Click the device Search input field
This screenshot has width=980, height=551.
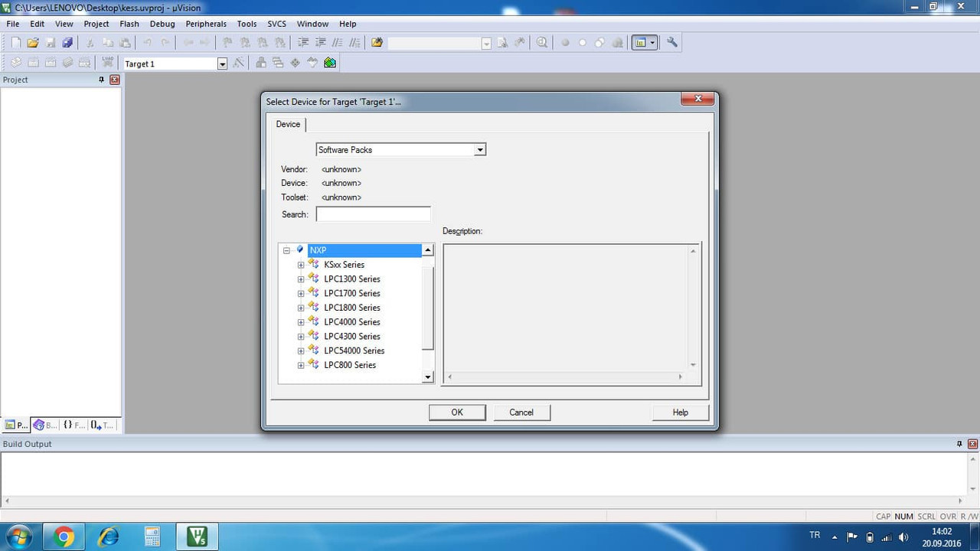(x=374, y=214)
